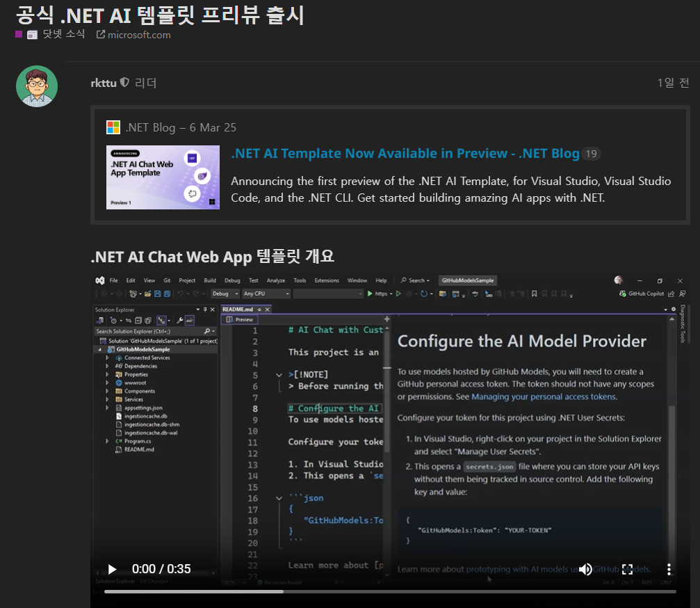Open the video player's three-dot options menu

click(668, 568)
